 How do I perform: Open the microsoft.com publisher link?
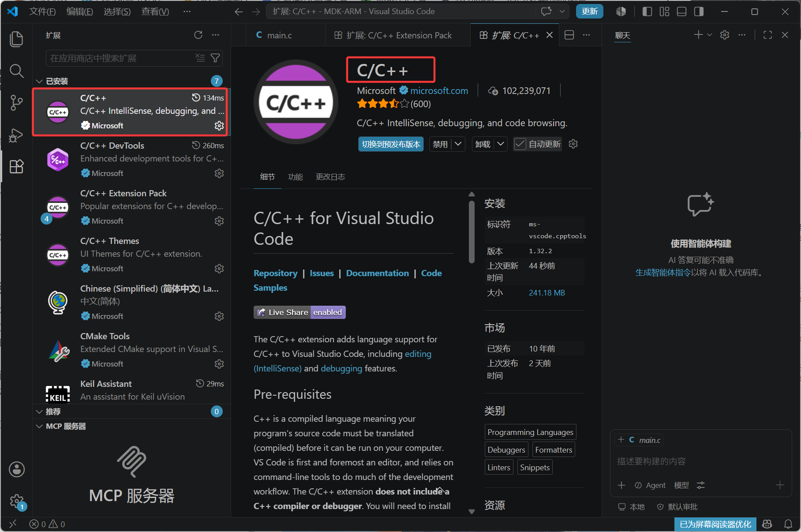439,91
